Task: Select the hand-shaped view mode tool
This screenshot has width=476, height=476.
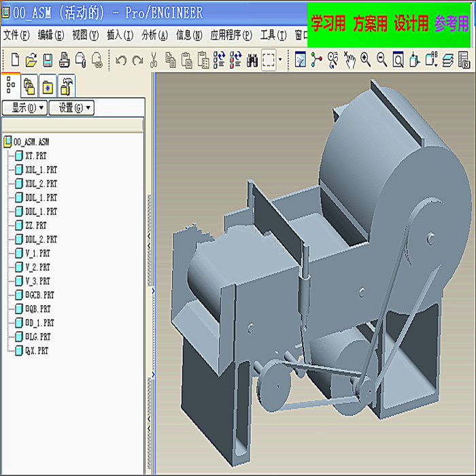Action: tap(350, 60)
